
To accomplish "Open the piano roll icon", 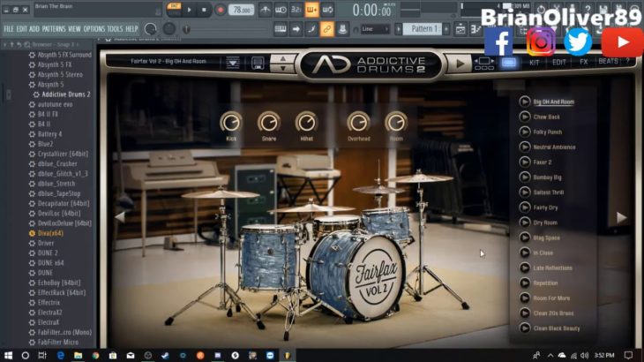I will pyautogui.click(x=476, y=29).
